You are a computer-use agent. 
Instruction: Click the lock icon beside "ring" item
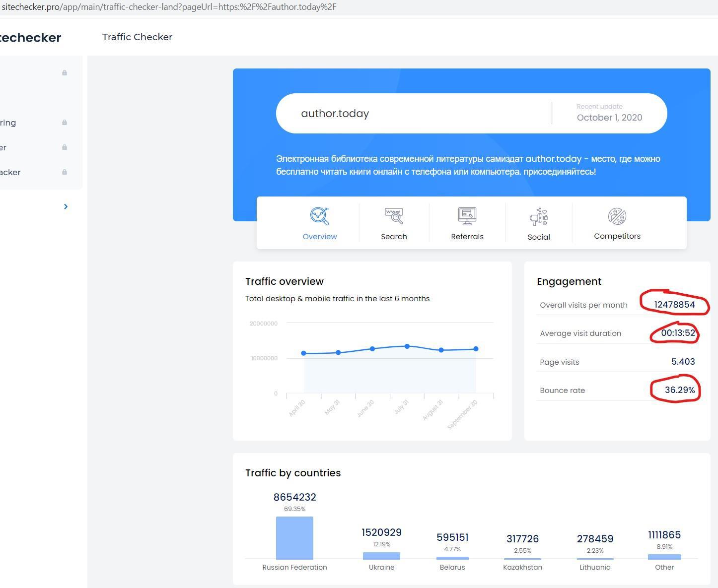pos(65,123)
